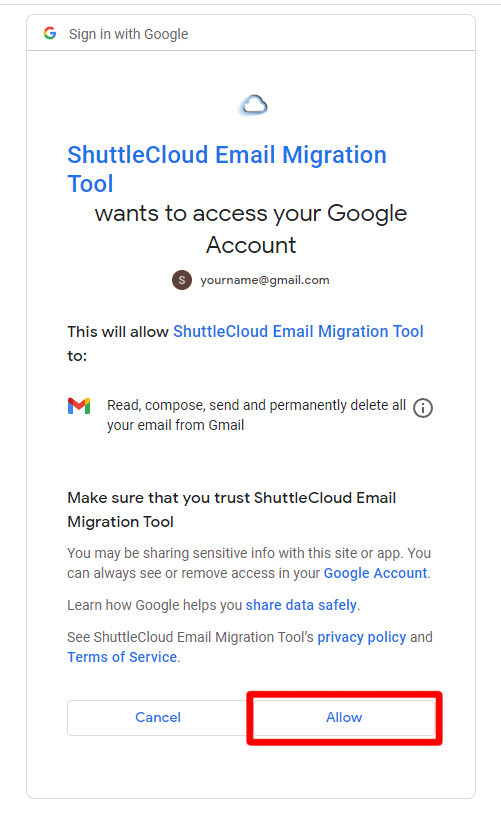Screen dimensions: 501x818
Task: Open the large ShuttleCloud Email Migration Tool title link
Action: (227, 169)
